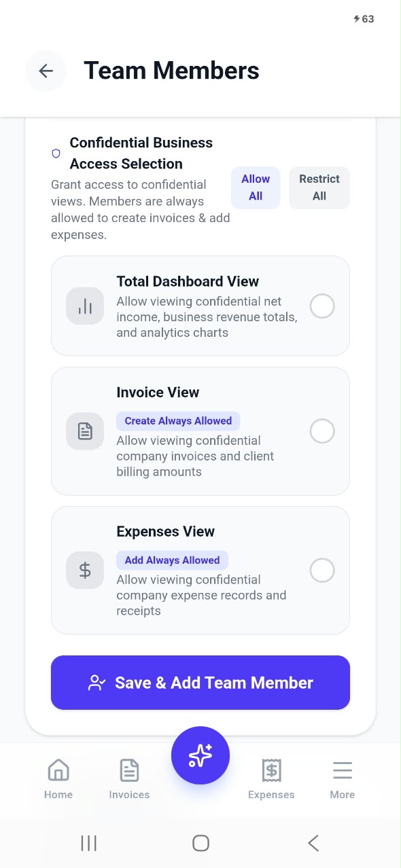The image size is (401, 868).
Task: Enable Expenses View access radio
Action: click(322, 571)
